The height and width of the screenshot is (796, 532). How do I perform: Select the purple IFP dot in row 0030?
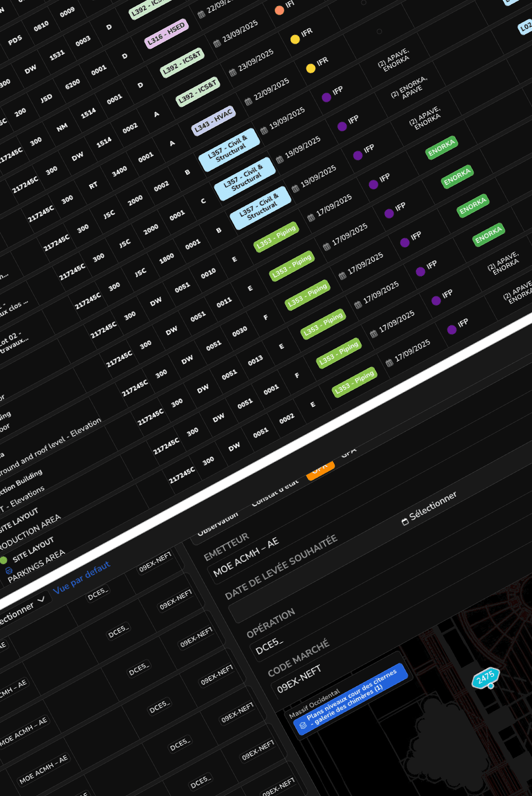click(x=405, y=243)
